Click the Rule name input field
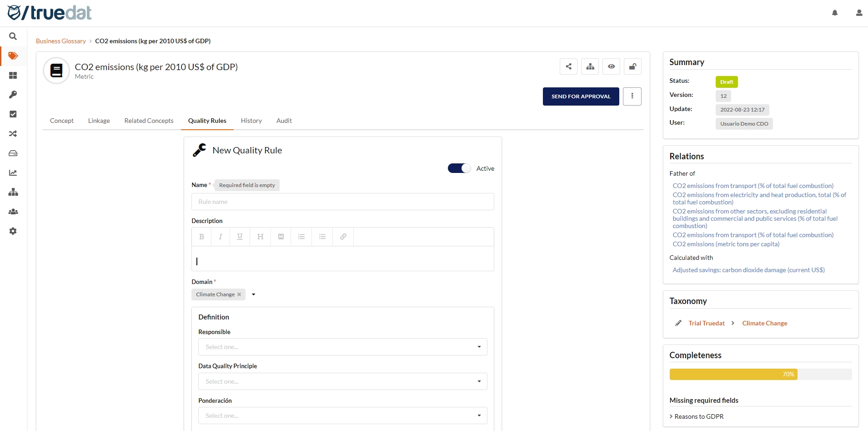The image size is (868, 431). click(x=342, y=202)
